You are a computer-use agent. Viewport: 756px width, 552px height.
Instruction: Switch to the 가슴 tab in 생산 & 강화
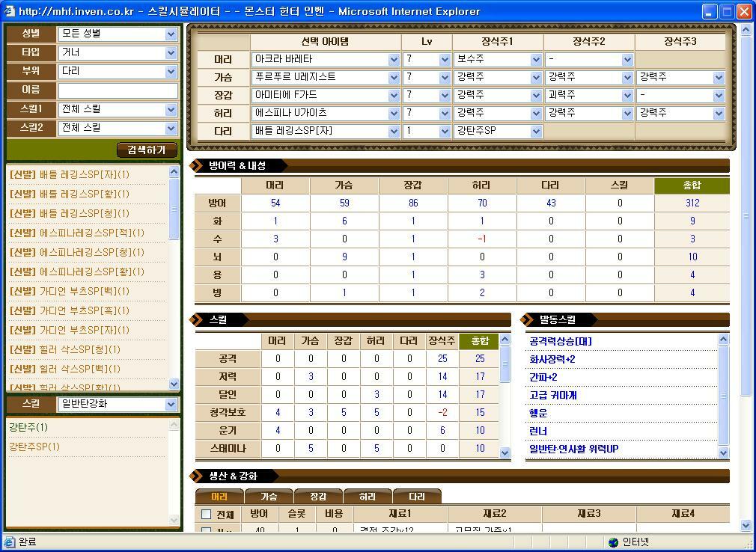pyautogui.click(x=267, y=495)
